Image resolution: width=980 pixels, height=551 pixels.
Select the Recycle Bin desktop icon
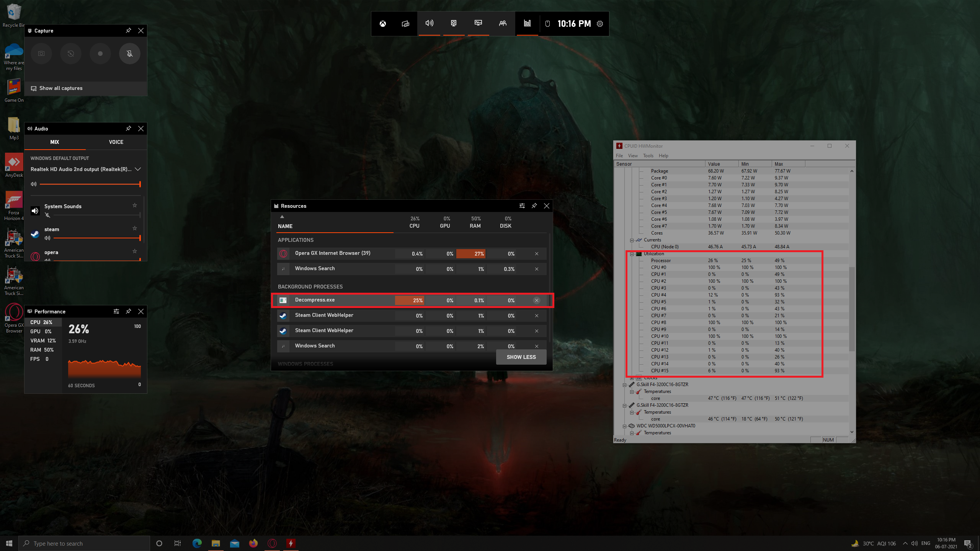(x=13, y=15)
